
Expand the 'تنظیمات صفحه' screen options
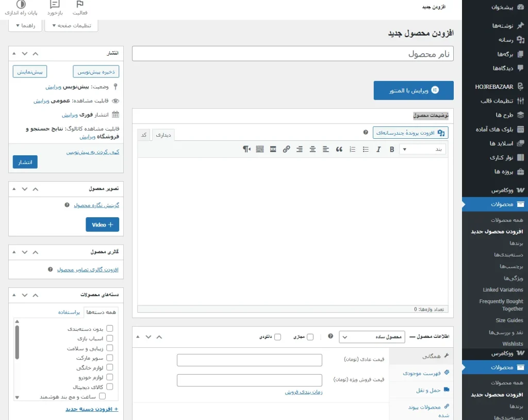[x=71, y=25]
